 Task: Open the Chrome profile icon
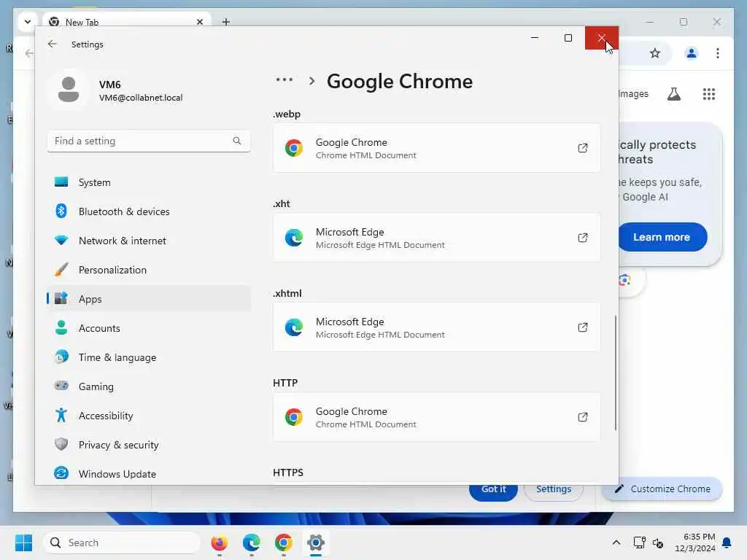[x=692, y=52]
